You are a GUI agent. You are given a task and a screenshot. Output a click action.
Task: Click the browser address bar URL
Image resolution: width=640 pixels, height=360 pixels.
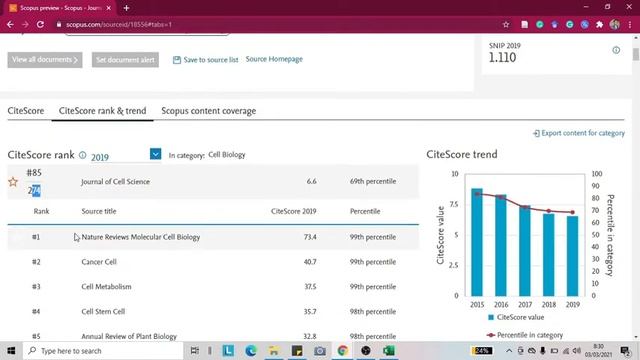(x=119, y=24)
